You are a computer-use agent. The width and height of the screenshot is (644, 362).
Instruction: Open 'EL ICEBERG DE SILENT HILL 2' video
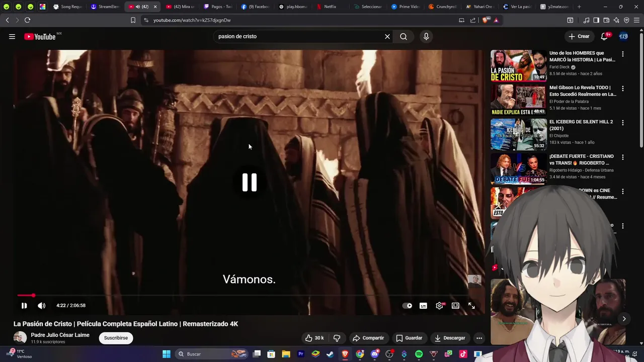(x=581, y=125)
